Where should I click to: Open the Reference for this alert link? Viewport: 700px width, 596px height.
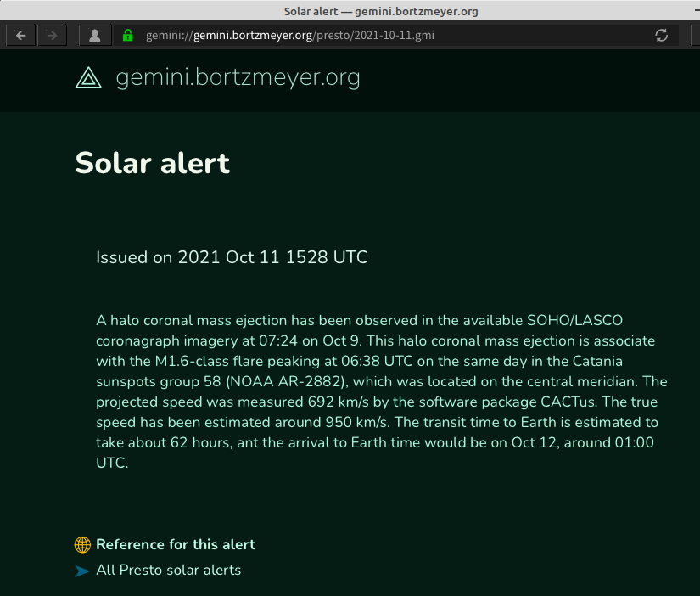[x=176, y=544]
